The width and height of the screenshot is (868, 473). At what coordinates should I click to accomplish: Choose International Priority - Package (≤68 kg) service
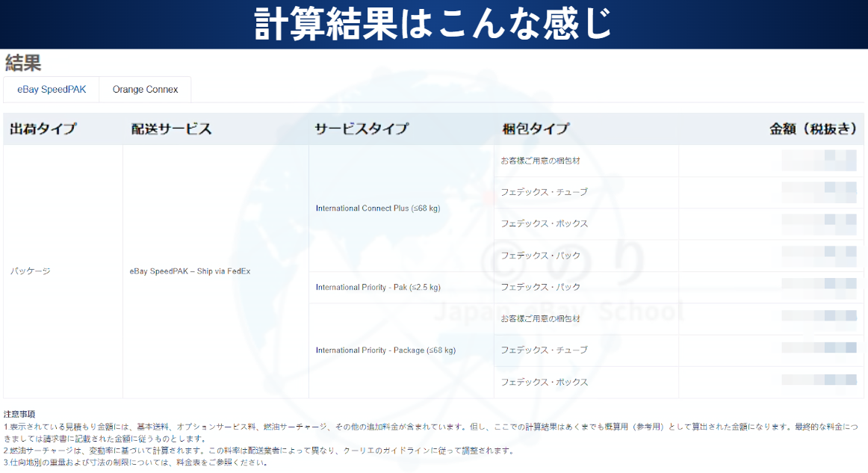pos(385,350)
